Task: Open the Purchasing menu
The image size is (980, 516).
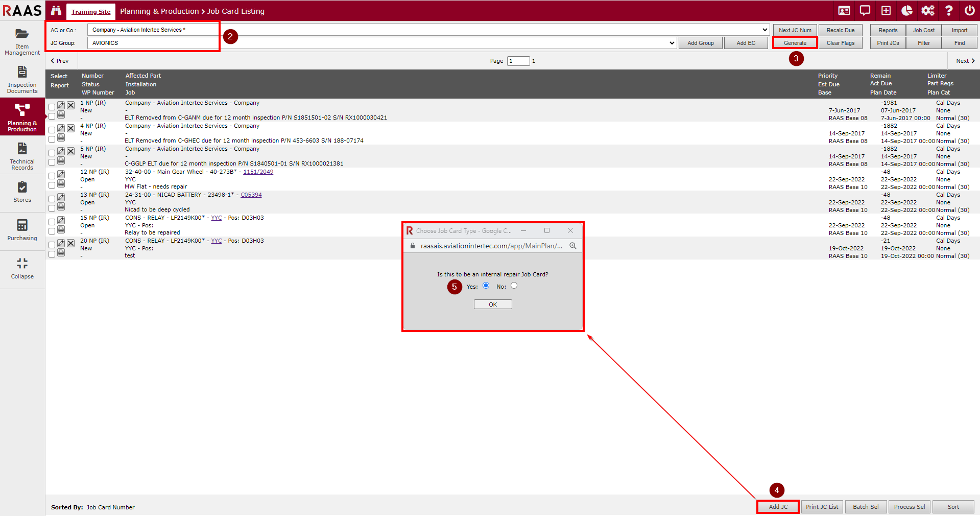Action: pos(22,230)
